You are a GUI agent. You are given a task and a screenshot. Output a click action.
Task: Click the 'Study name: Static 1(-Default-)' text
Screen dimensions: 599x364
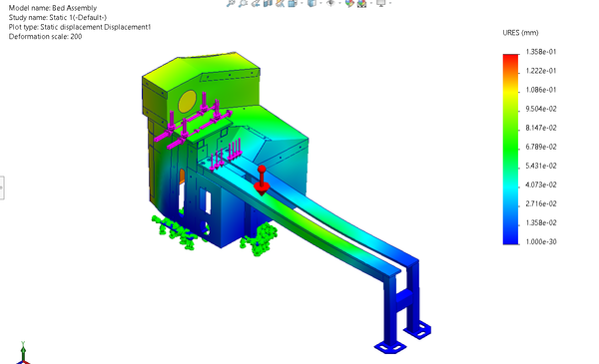[58, 18]
